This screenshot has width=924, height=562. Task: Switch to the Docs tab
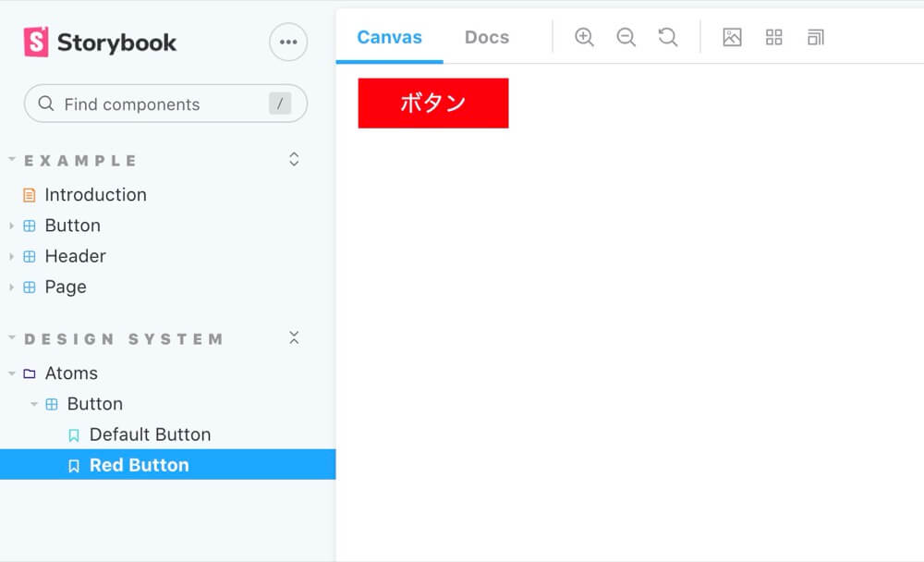pyautogui.click(x=486, y=37)
